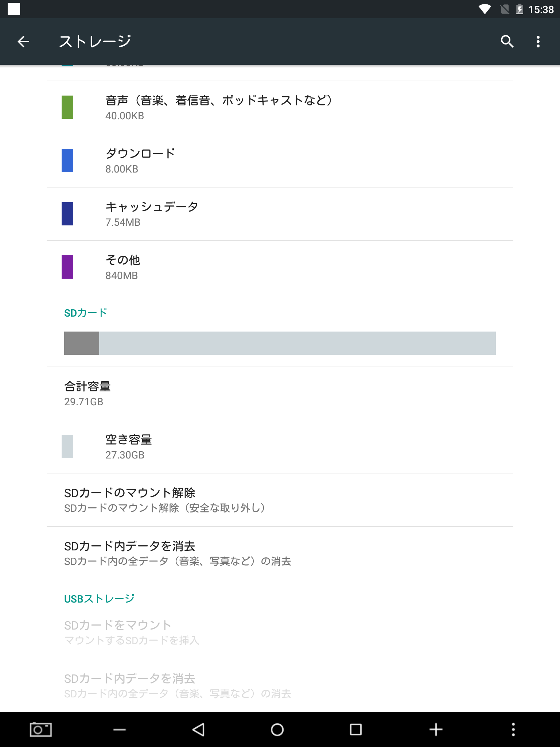Open the search magnifier icon
This screenshot has height=747, width=560.
(x=507, y=42)
